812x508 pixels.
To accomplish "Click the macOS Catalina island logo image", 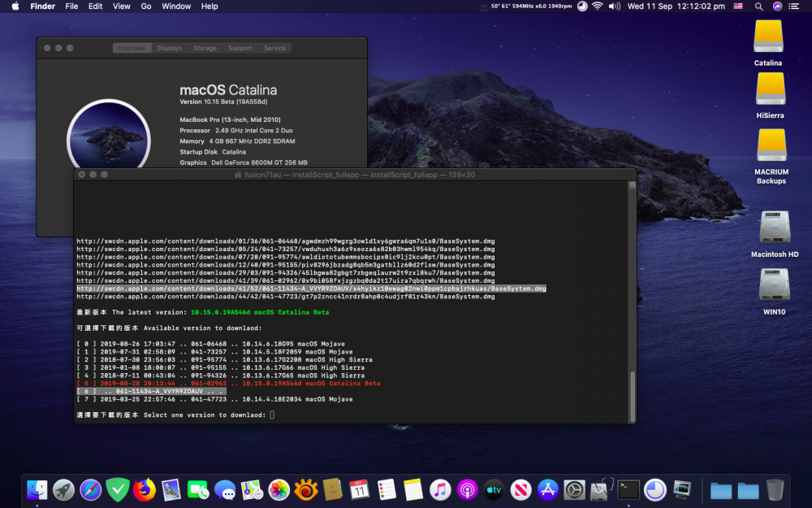I will pyautogui.click(x=109, y=134).
